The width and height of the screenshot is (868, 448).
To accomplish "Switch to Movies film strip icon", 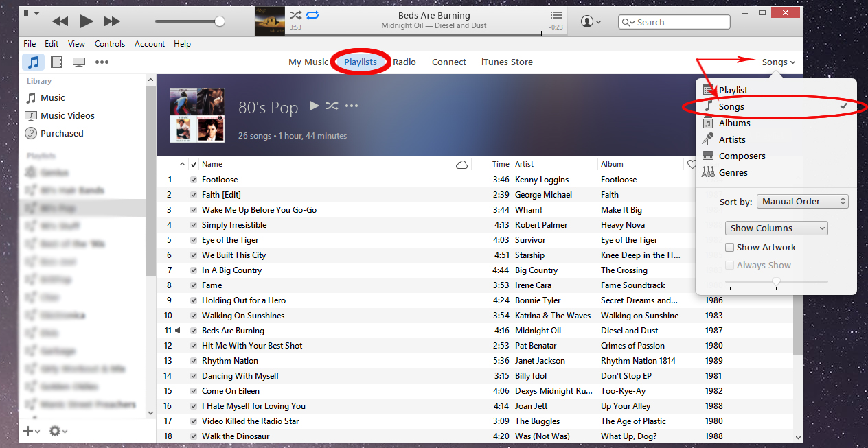I will (x=56, y=62).
